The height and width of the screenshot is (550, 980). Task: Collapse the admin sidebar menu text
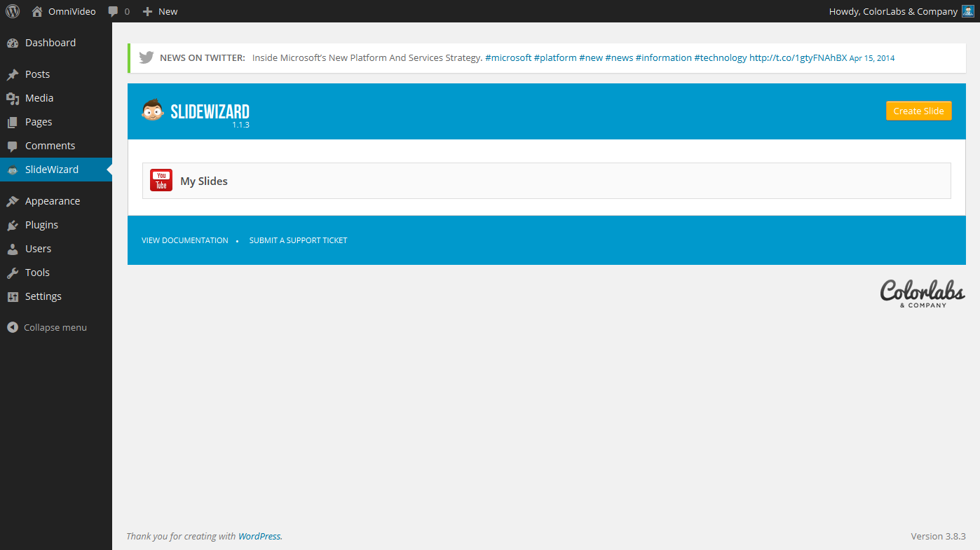pyautogui.click(x=55, y=327)
